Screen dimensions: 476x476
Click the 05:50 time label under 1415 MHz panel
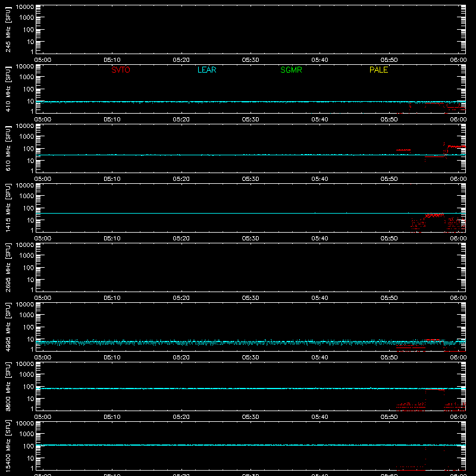(389, 239)
